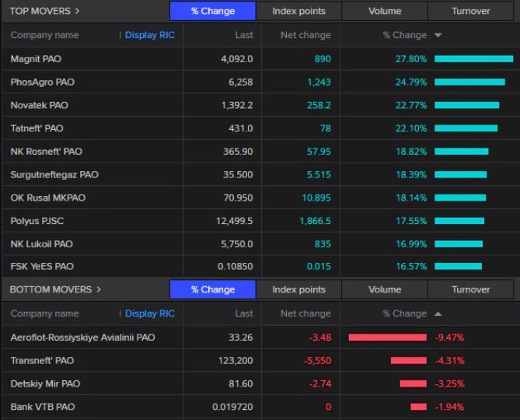Viewport: 520px width, 420px height.
Task: Select Turnover tab in Bottom Movers
Action: point(471,289)
